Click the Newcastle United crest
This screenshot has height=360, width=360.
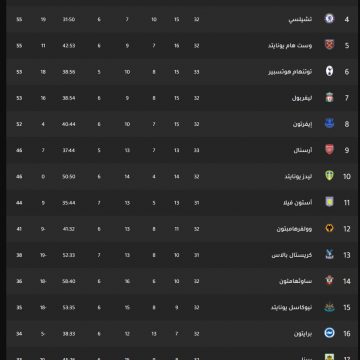tap(329, 307)
